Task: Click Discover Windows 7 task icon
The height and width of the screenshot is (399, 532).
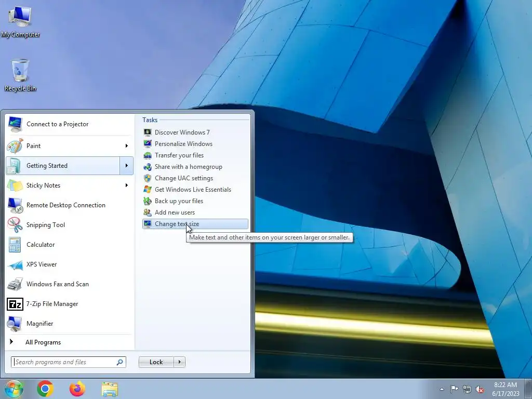Action: [147, 132]
